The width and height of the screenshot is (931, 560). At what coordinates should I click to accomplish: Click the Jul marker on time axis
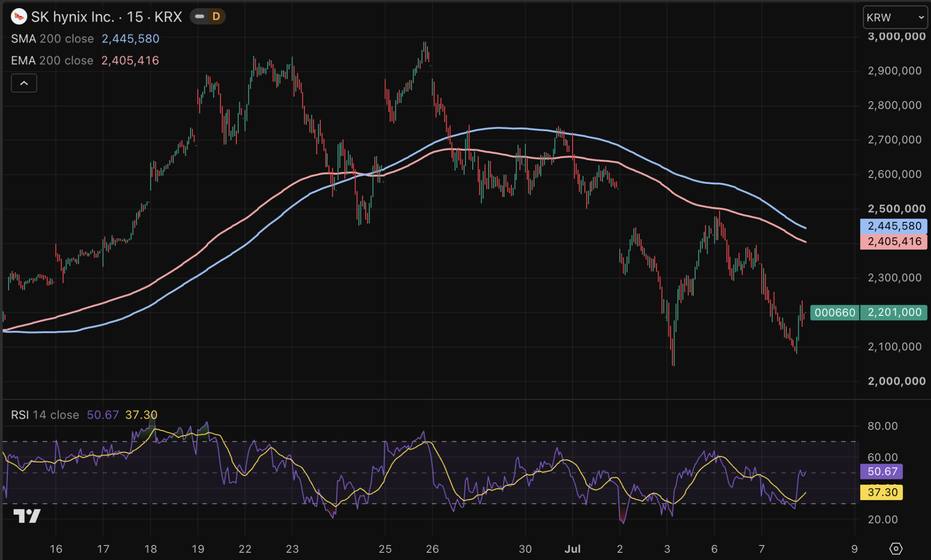(573, 549)
